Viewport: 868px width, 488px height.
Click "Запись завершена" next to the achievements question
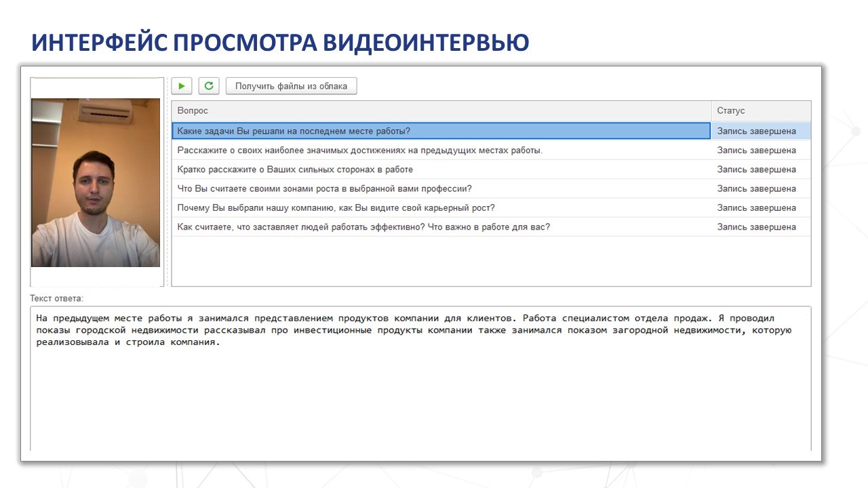tap(757, 150)
